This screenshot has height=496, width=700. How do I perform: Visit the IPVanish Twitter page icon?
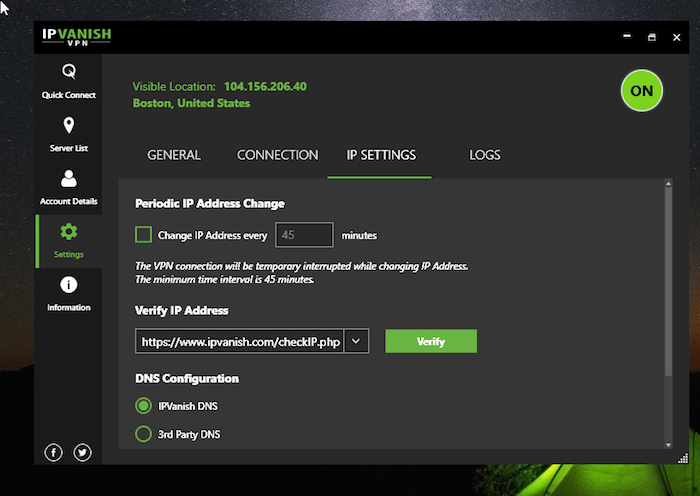pyautogui.click(x=83, y=452)
